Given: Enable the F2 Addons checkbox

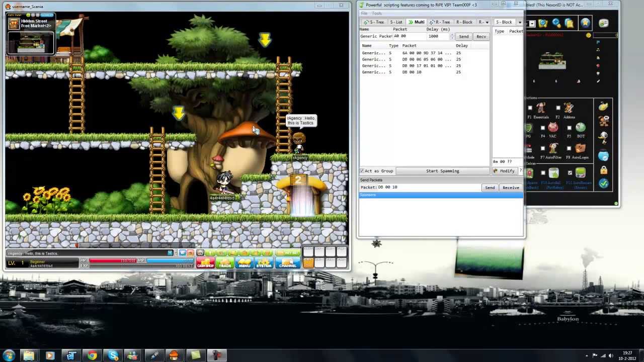Looking at the screenshot, I should tap(558, 108).
